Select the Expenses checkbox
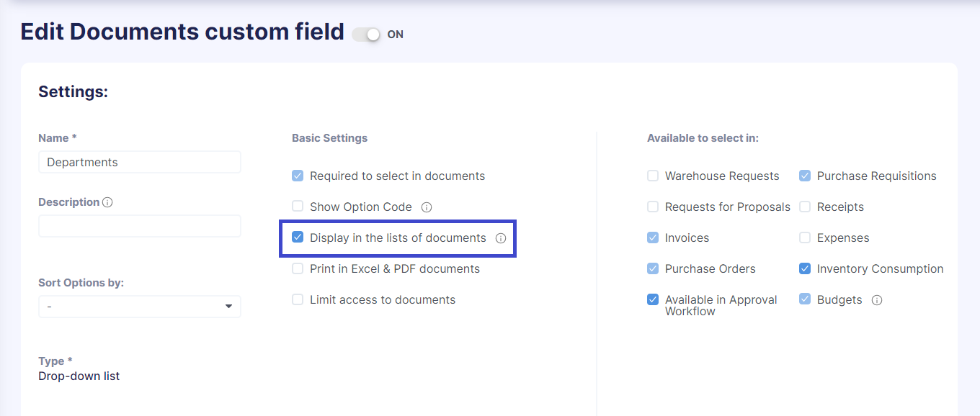Screen dimensions: 980x416 click(x=805, y=238)
